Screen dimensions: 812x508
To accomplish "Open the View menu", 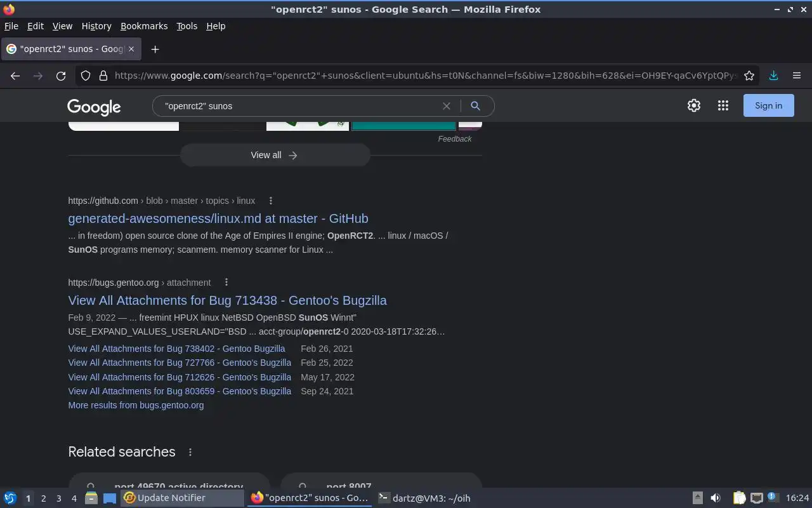I will [x=62, y=26].
